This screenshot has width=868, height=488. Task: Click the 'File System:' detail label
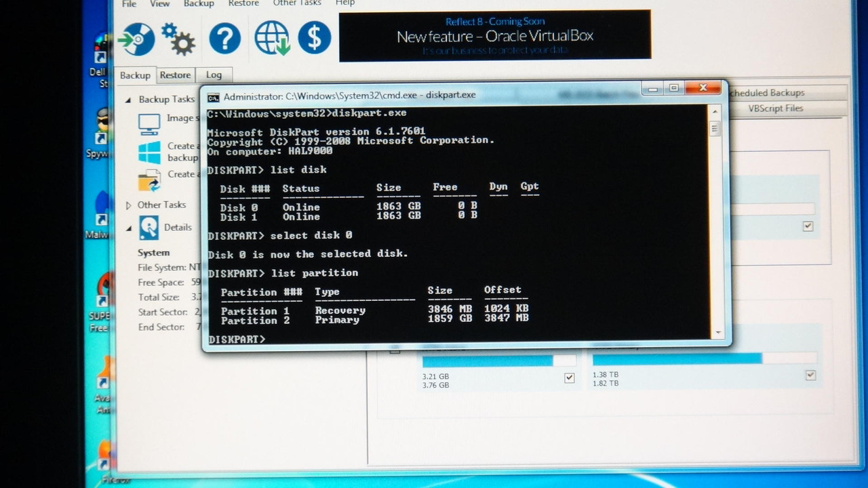162,268
